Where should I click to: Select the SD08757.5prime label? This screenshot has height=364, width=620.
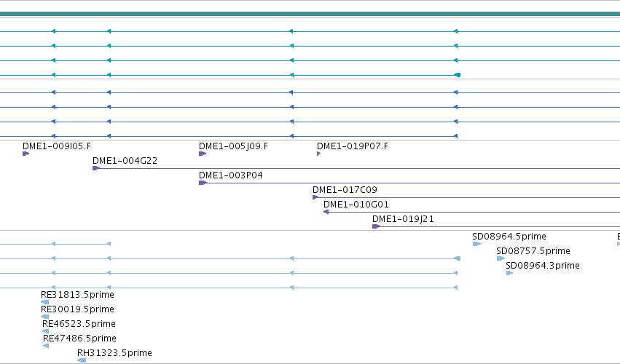click(x=533, y=251)
